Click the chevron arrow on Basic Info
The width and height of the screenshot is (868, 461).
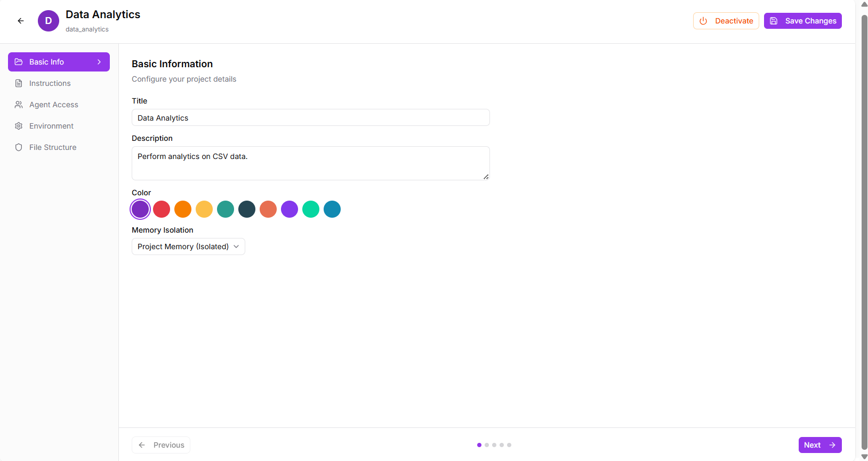coord(99,62)
